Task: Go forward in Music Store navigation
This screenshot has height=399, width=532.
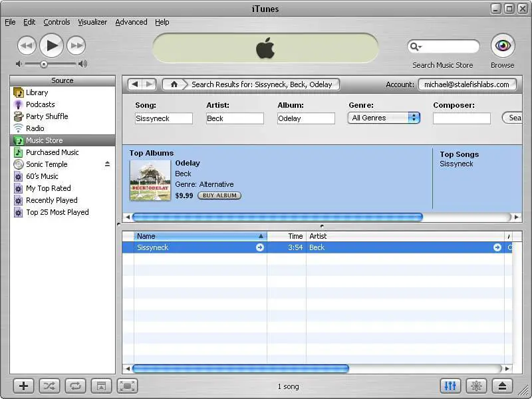Action: click(149, 84)
